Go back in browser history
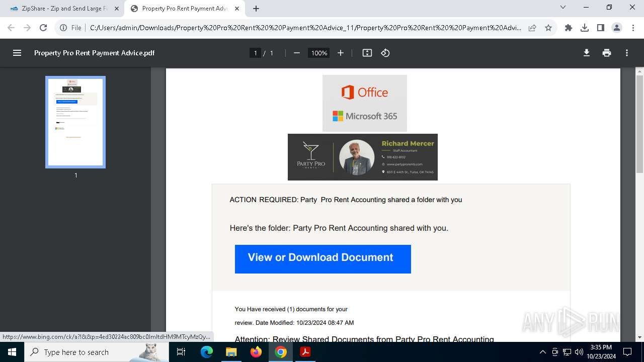This screenshot has width=644, height=362. pyautogui.click(x=11, y=28)
